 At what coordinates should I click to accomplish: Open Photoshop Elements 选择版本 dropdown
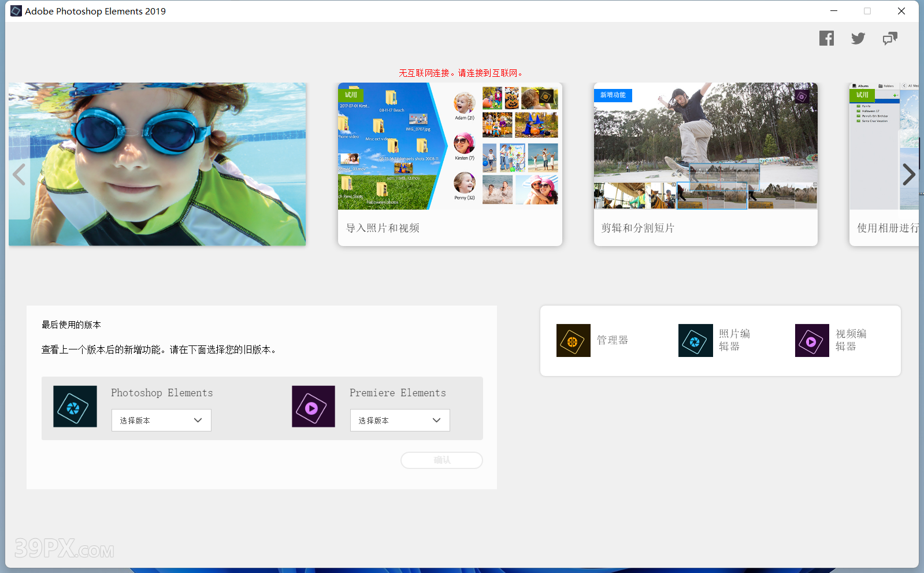(161, 420)
